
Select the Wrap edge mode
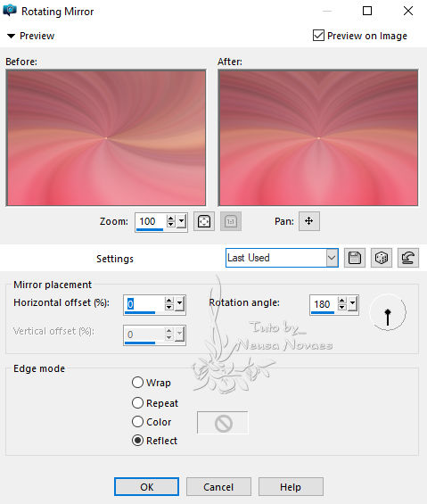(137, 383)
